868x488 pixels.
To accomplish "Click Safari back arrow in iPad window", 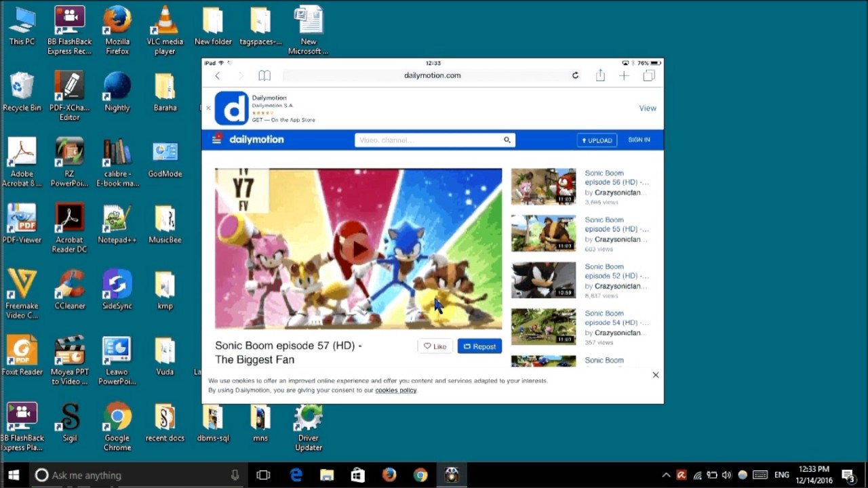I will point(218,75).
